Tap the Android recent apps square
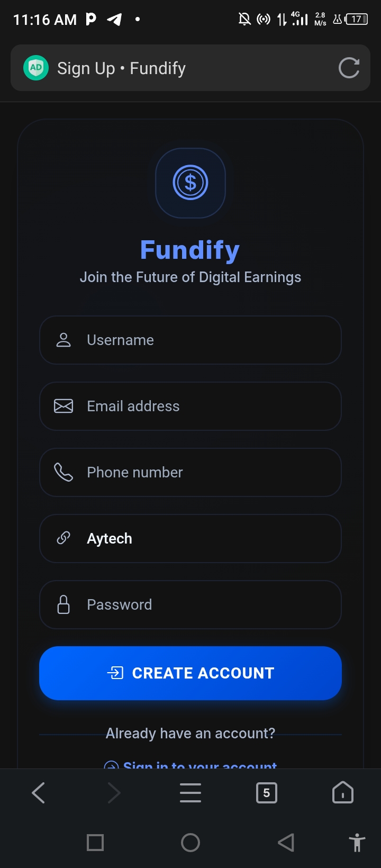381x868 pixels. 95,842
